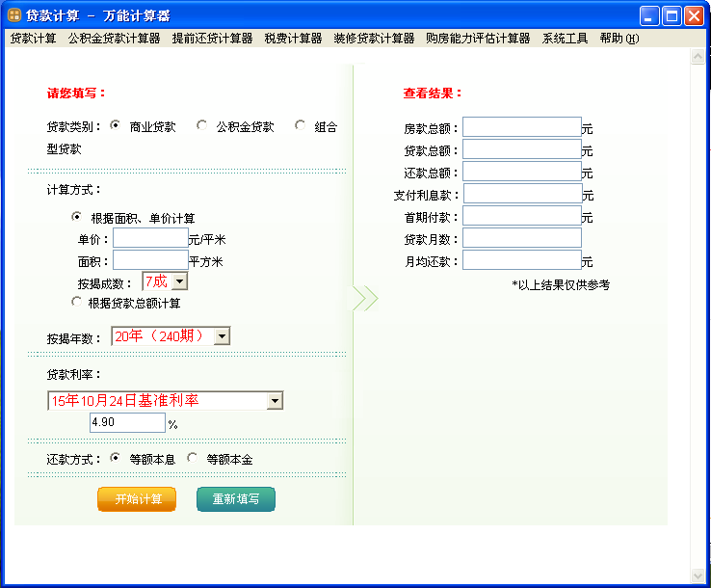The width and height of the screenshot is (711, 588).
Task: Switch repayment method to 等额本金
Action: click(x=193, y=458)
